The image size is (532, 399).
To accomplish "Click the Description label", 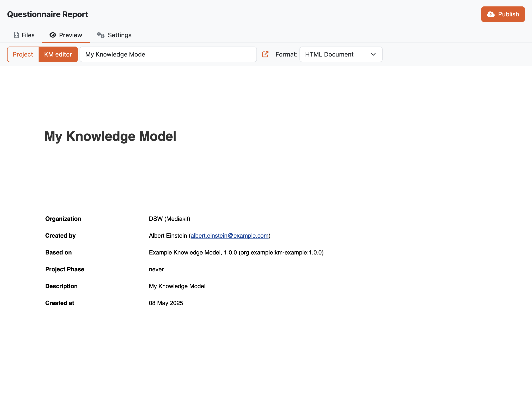I will coord(61,286).
